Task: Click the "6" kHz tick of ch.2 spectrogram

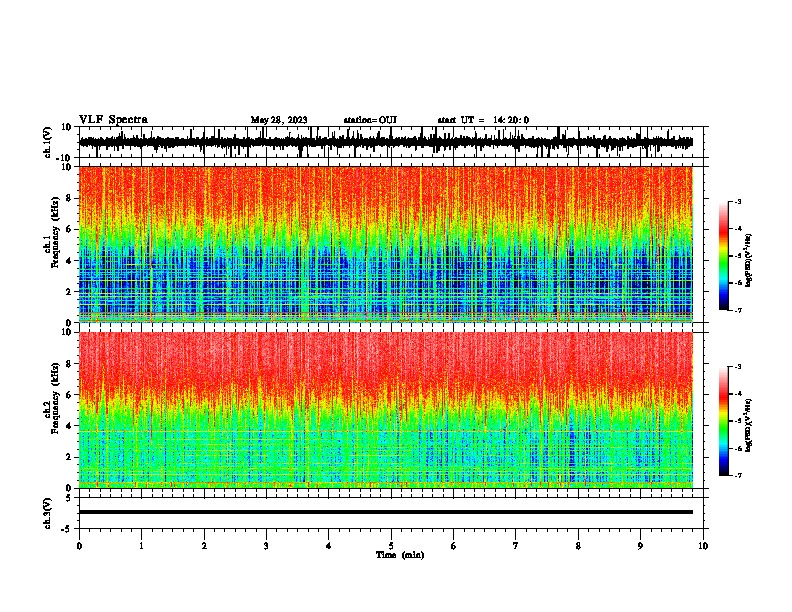Action: [x=70, y=395]
